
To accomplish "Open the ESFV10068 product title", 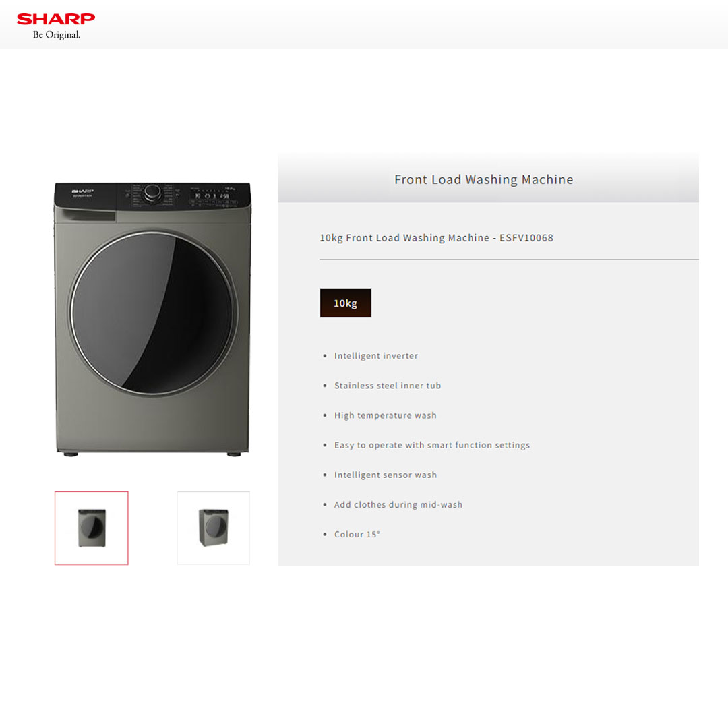I will [436, 238].
